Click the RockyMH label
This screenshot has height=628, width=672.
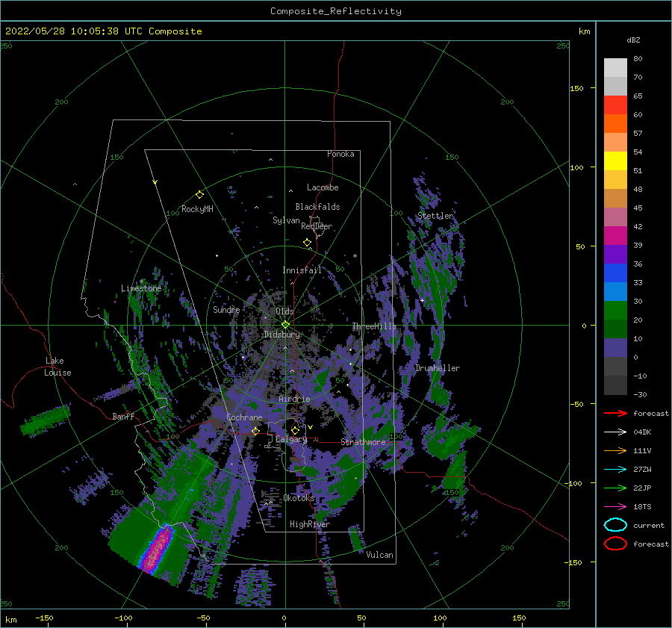[x=197, y=209]
